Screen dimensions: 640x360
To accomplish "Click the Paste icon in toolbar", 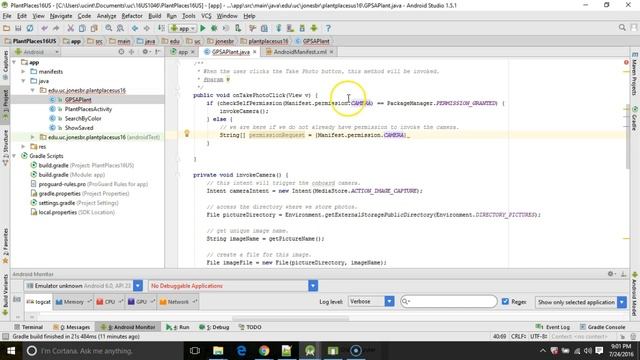I will (x=94, y=28).
